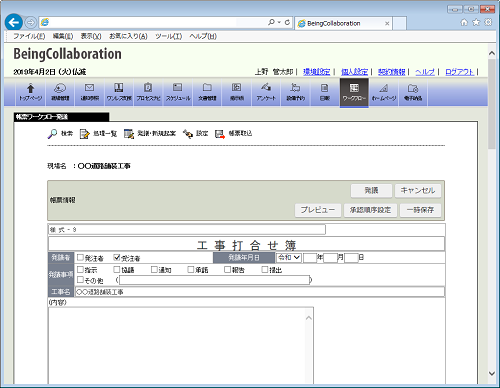Viewport: 500px width, 388px height.
Task: Check the 発注者 checkbox
Action: pyautogui.click(x=80, y=257)
